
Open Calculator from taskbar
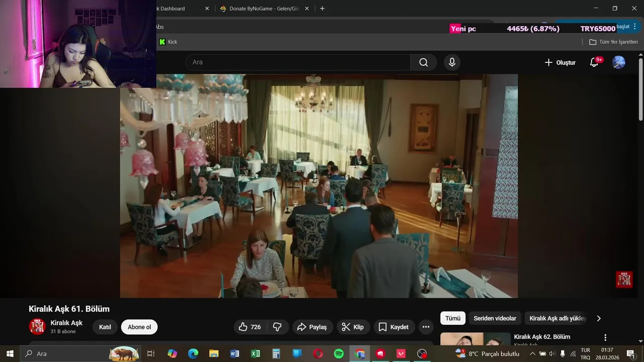[276, 354]
